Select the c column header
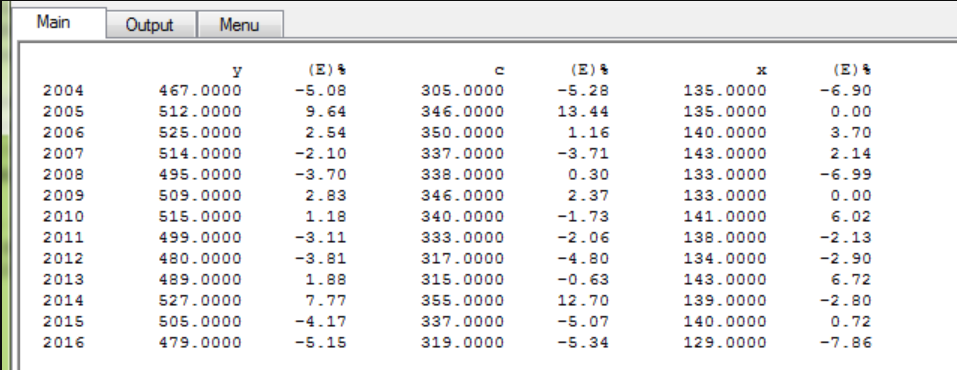 [499, 71]
